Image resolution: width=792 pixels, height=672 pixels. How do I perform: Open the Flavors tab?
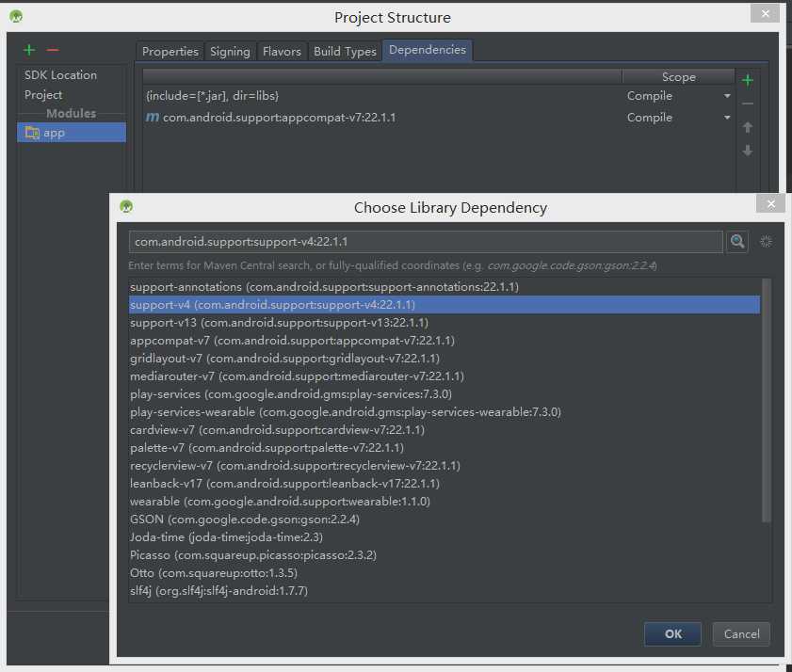[282, 52]
